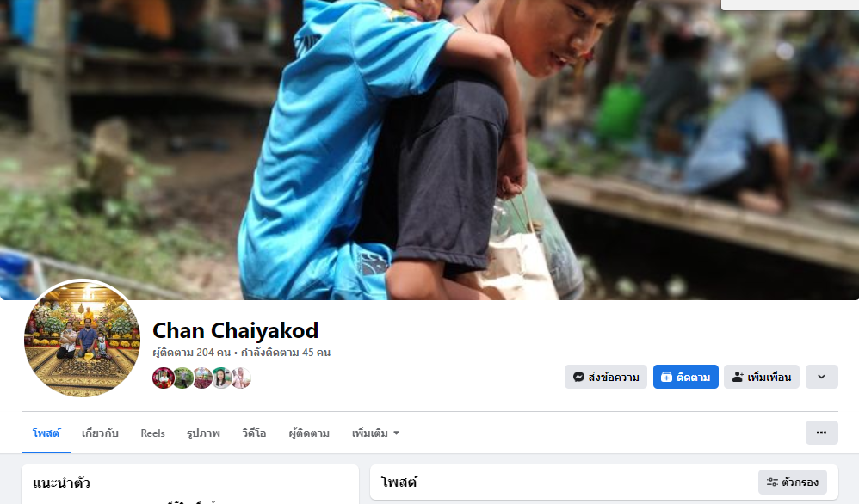Open the Photos (รูปภาพ) tab

[203, 433]
